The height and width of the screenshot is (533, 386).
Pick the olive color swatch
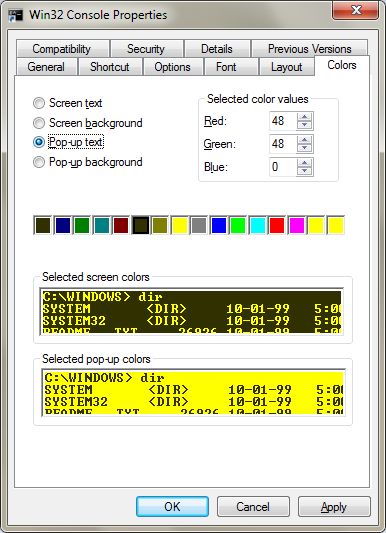click(x=160, y=225)
